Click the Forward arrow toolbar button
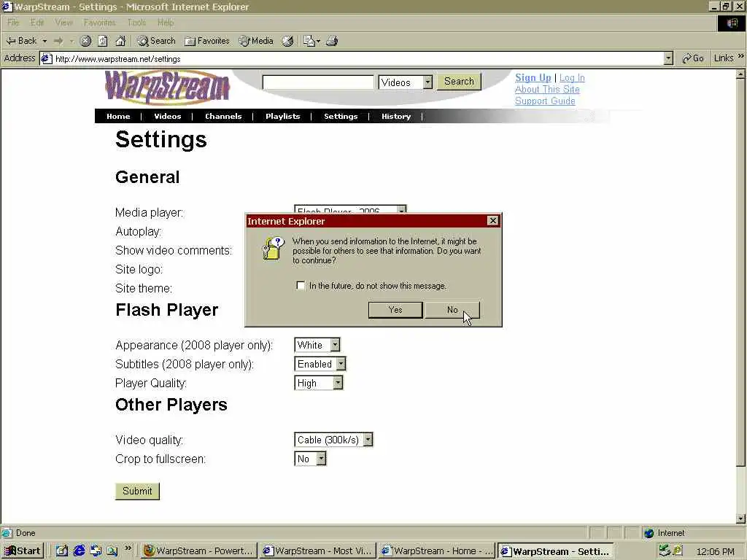747x560 pixels. coord(58,41)
